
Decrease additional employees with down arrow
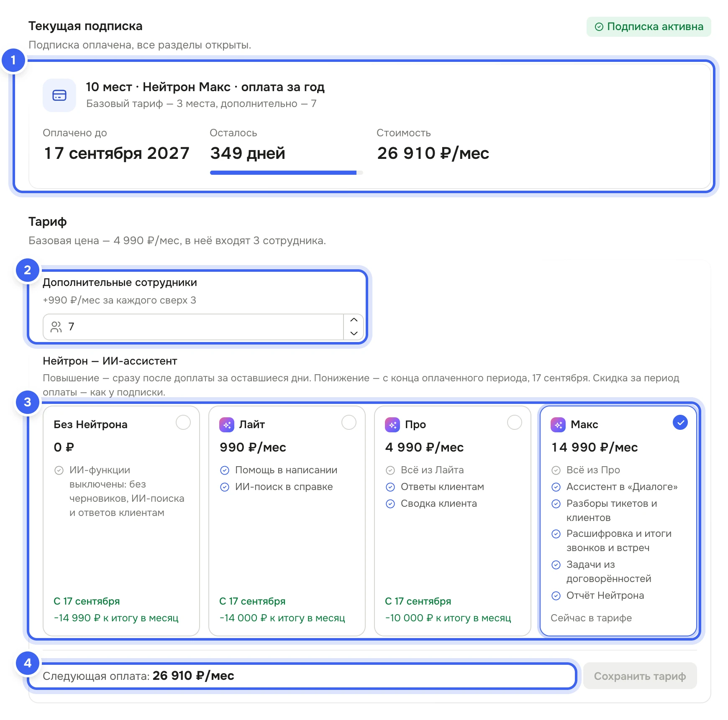click(x=354, y=333)
